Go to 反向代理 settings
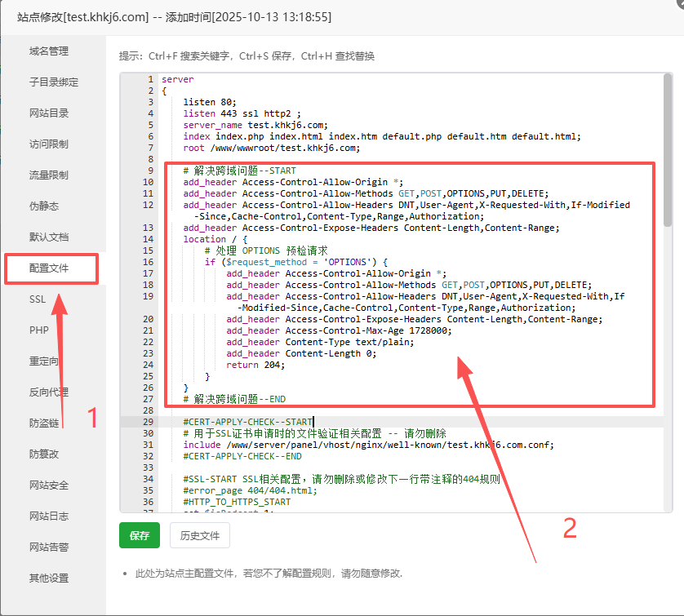Image resolution: width=684 pixels, height=616 pixels. click(x=49, y=392)
